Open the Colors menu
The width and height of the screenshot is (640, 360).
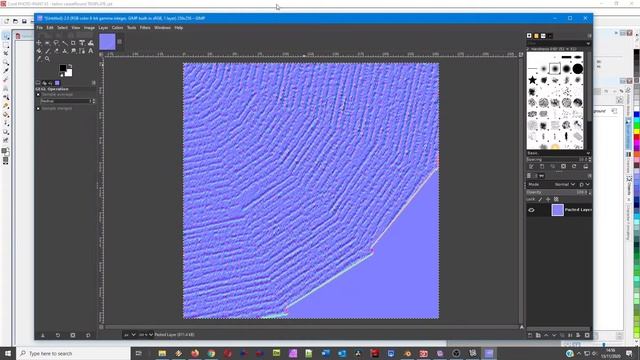point(118,28)
